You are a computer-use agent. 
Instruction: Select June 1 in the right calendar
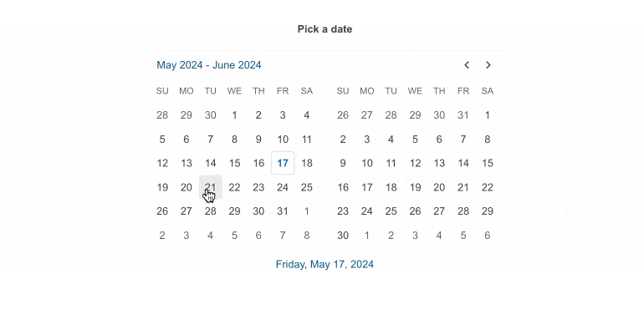[487, 115]
